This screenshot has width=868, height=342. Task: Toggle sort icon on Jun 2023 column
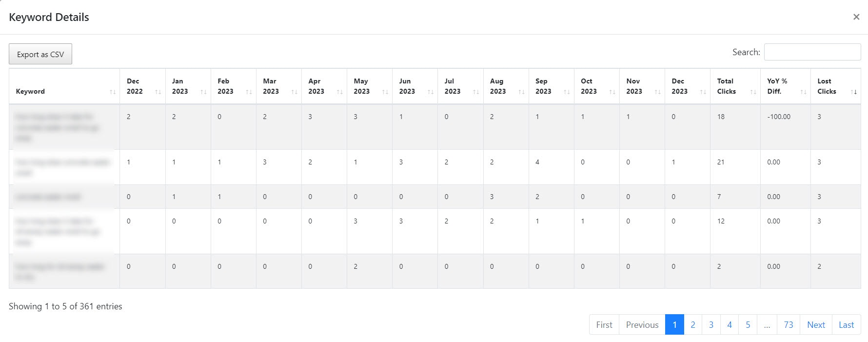pos(430,92)
